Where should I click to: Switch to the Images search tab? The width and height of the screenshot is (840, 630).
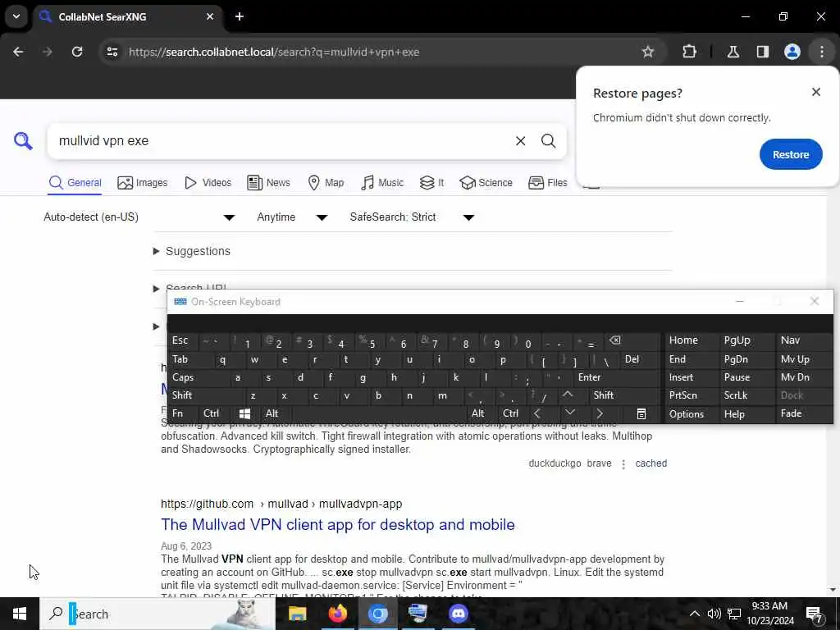click(x=143, y=183)
